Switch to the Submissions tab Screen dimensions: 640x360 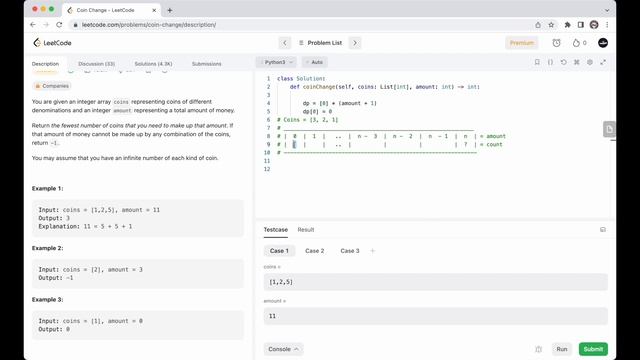[207, 64]
